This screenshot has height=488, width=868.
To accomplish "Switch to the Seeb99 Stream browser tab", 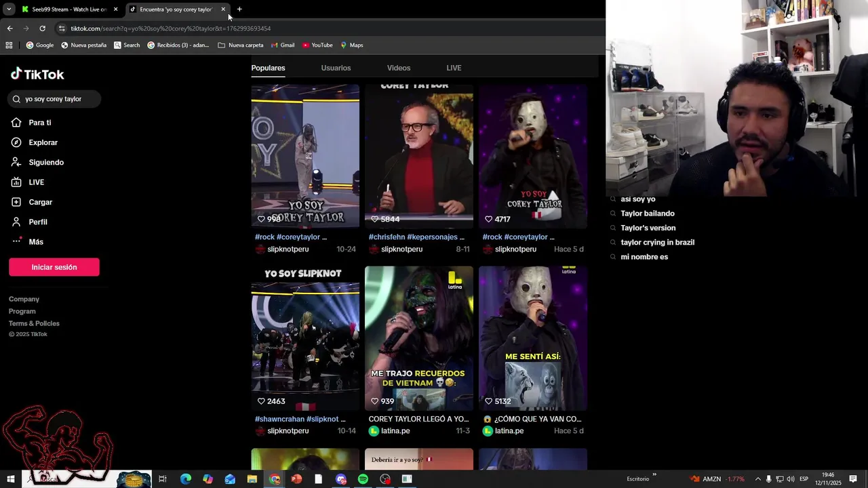I will coord(69,9).
